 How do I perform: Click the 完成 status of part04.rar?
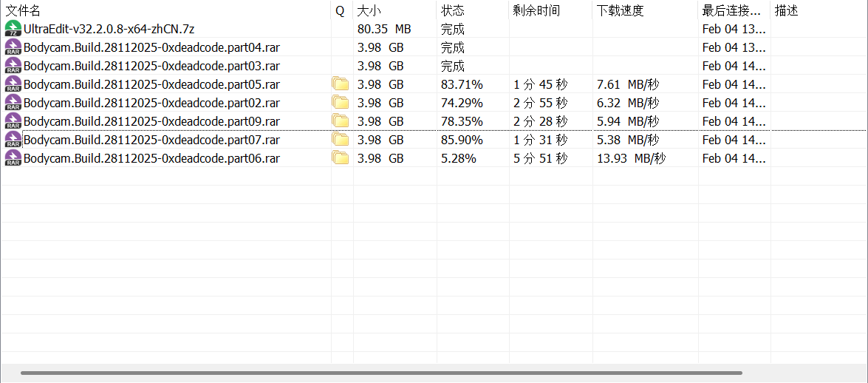[x=453, y=47]
